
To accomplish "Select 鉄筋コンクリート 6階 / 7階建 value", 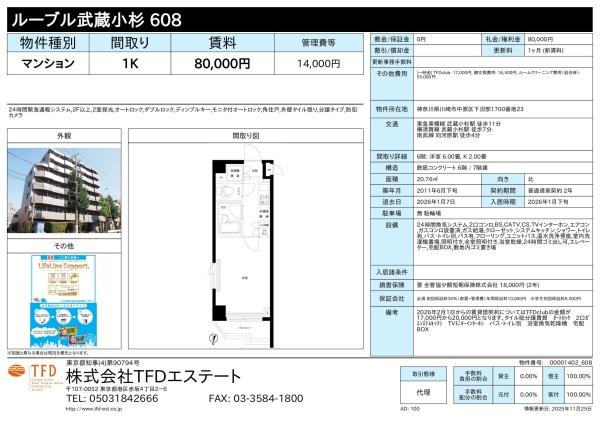I will [452, 168].
